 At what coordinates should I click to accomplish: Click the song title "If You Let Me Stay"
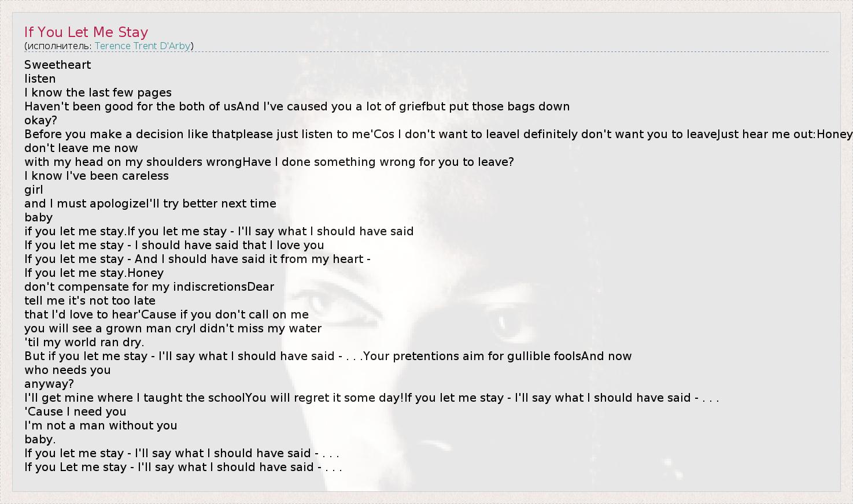(86, 32)
